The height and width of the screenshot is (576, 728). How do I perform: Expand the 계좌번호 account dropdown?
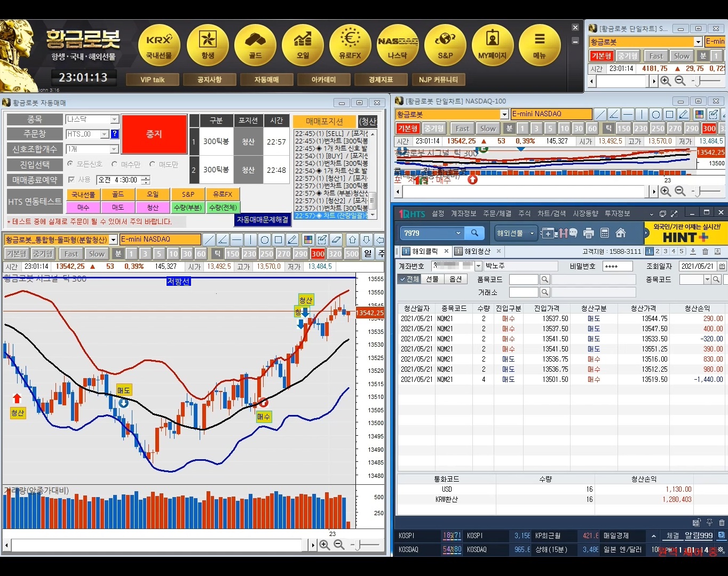click(x=478, y=266)
